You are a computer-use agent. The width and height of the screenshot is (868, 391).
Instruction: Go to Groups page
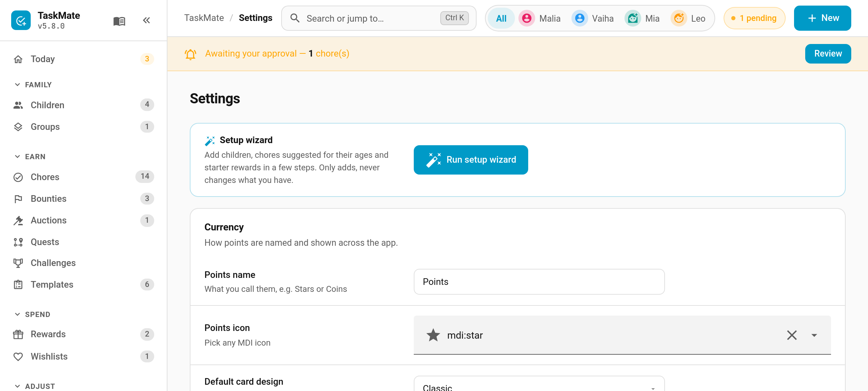point(83,127)
